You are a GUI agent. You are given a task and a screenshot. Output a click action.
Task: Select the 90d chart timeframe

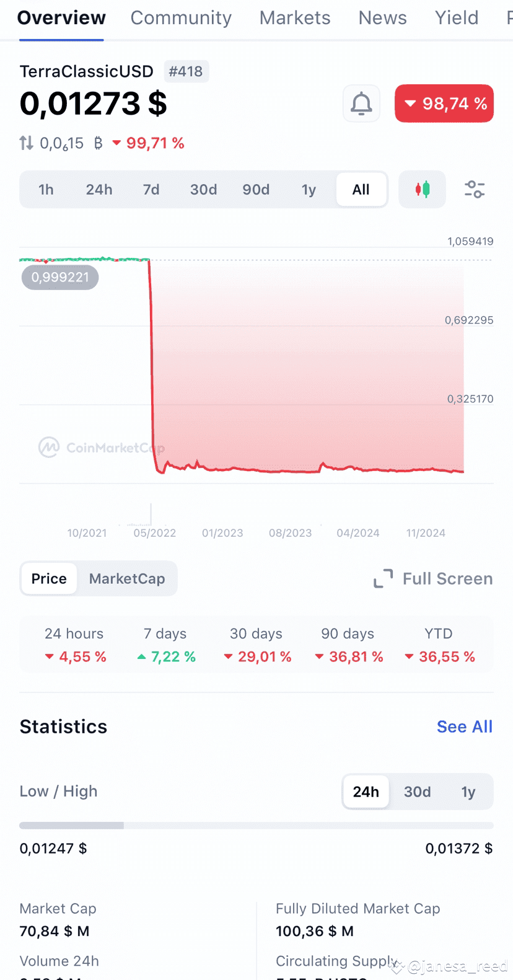[256, 189]
